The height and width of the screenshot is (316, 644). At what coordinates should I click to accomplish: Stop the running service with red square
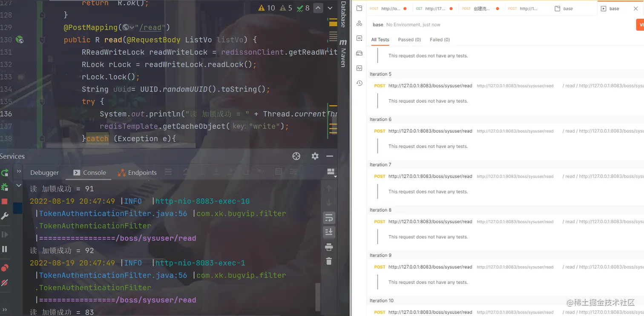5,201
